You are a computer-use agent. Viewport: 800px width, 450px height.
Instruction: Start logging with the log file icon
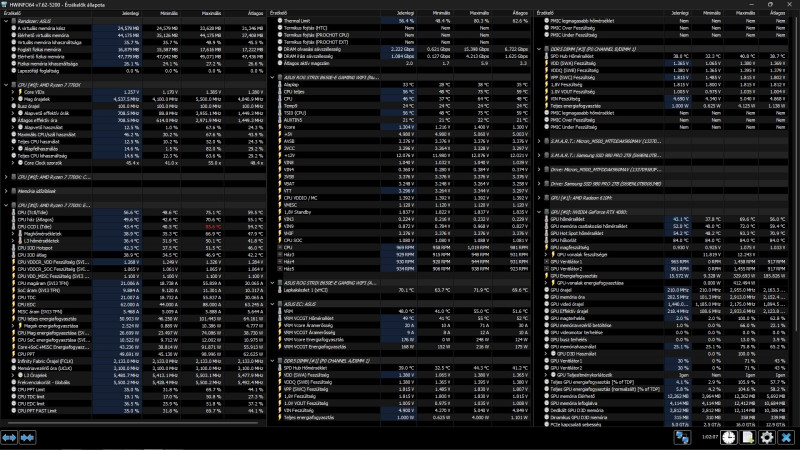click(747, 437)
